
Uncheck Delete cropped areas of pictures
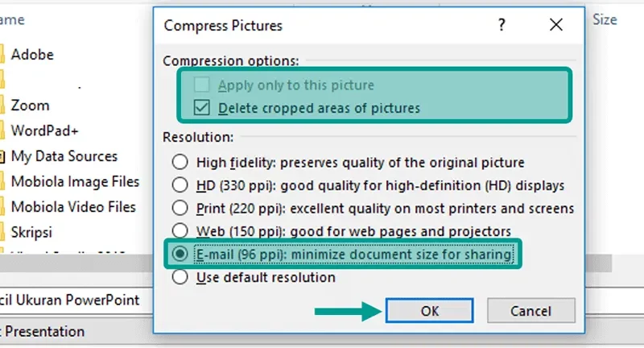click(202, 108)
